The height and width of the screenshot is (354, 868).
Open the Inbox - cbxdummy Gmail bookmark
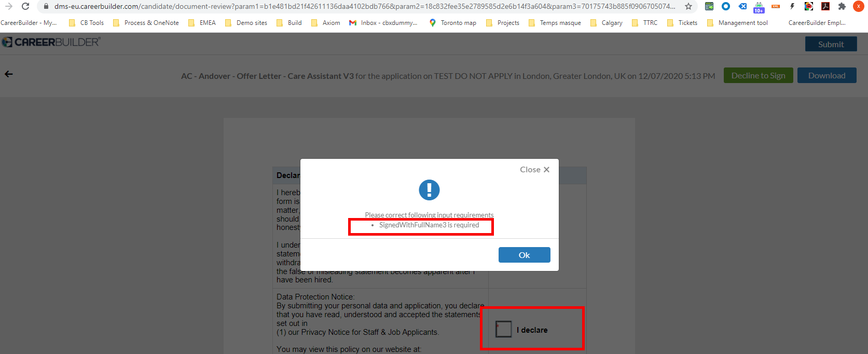[383, 23]
